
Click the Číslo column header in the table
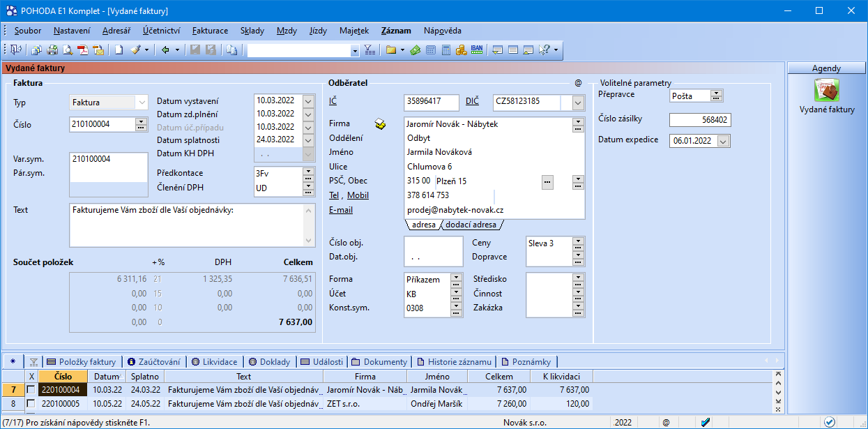63,377
